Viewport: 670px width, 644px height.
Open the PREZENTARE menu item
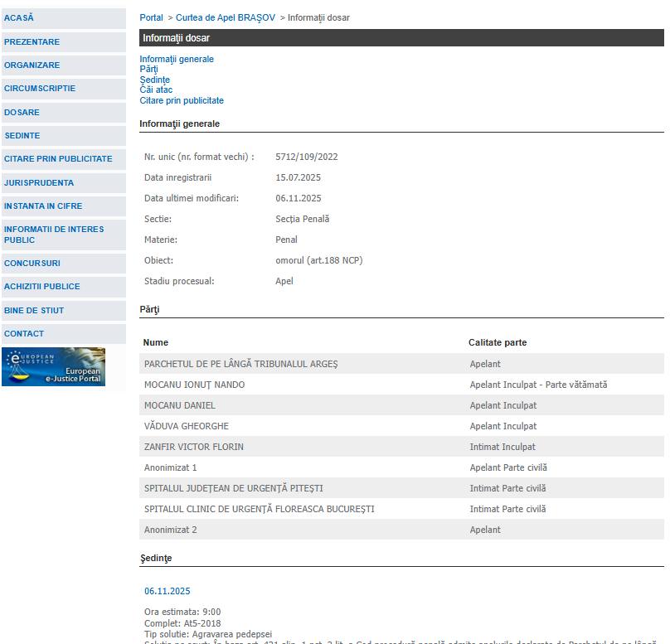pyautogui.click(x=32, y=41)
